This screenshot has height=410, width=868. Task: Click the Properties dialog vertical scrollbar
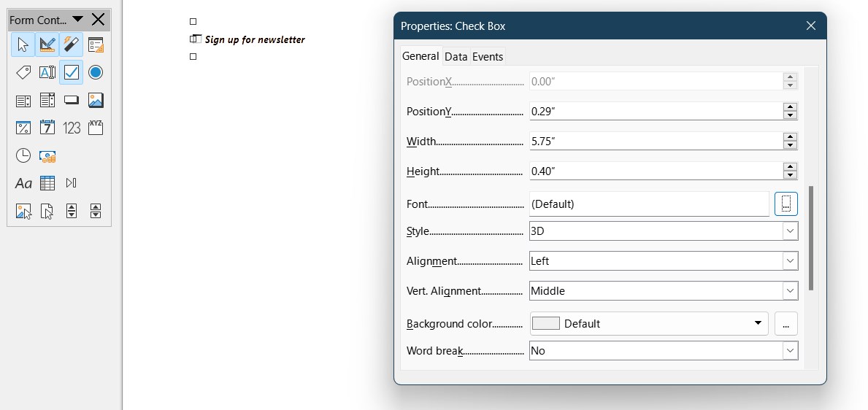[811, 238]
